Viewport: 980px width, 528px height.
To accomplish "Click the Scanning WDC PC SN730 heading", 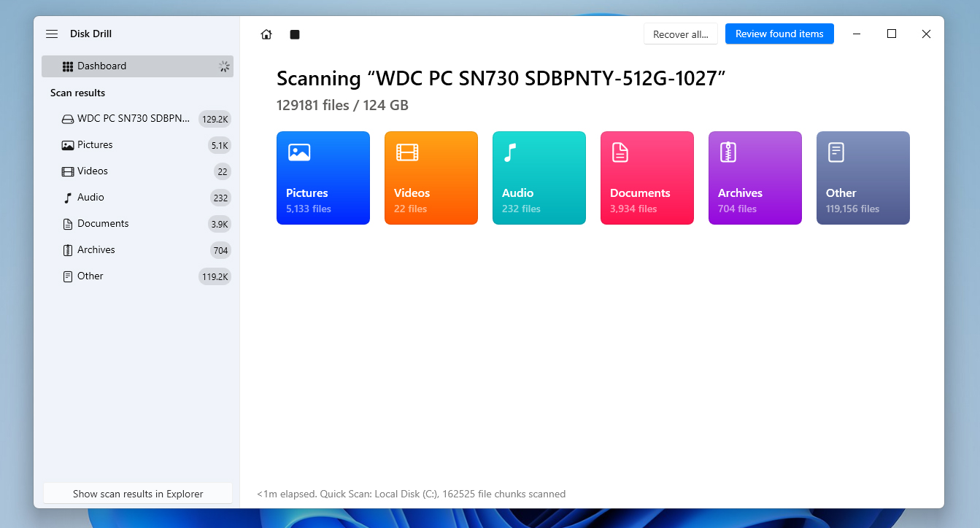I will (x=501, y=79).
